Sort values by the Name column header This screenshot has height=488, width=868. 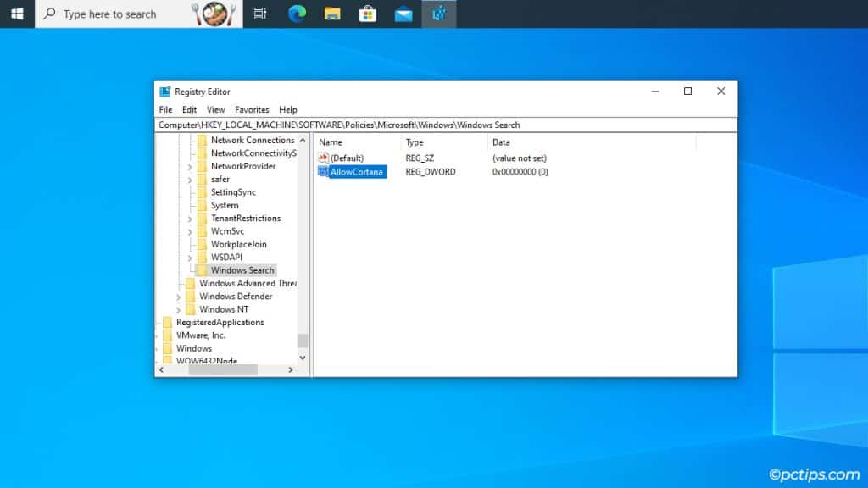331,142
